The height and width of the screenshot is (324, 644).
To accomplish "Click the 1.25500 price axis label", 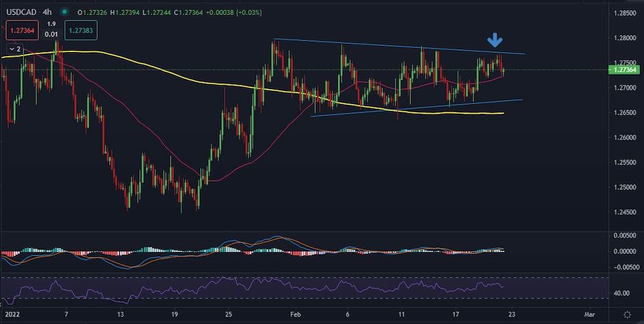I will click(625, 162).
